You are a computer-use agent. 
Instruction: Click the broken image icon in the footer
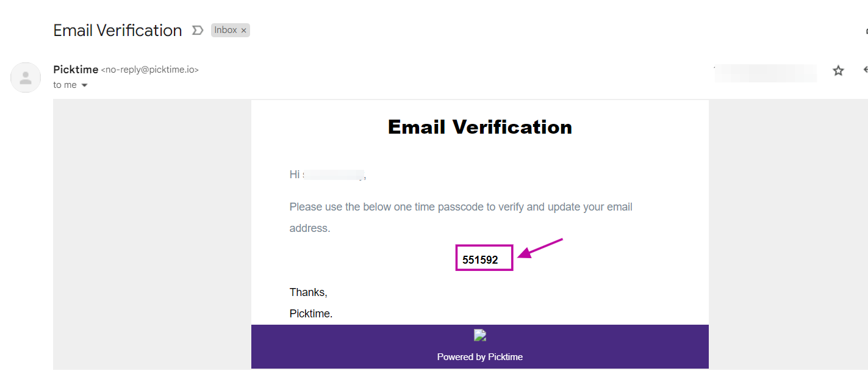(480, 335)
